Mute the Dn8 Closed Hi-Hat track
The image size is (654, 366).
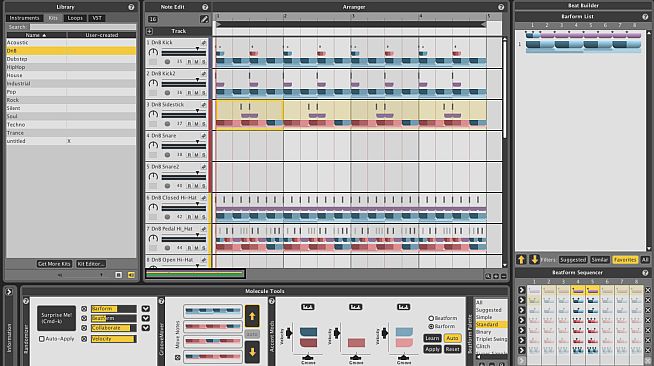point(196,217)
